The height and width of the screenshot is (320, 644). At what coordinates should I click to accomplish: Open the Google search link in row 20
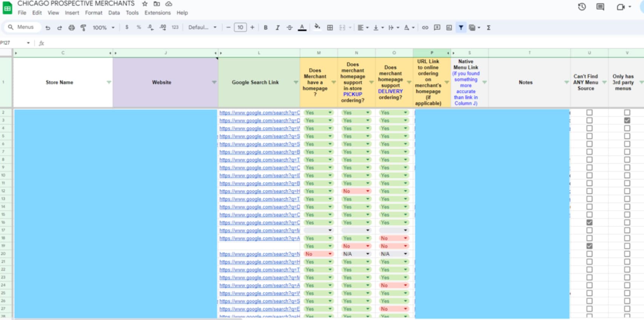pos(259,254)
